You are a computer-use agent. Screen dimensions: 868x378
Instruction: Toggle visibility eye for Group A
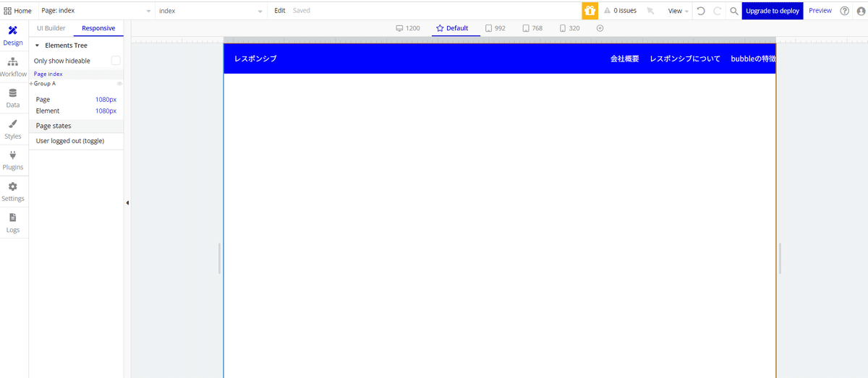click(x=119, y=84)
